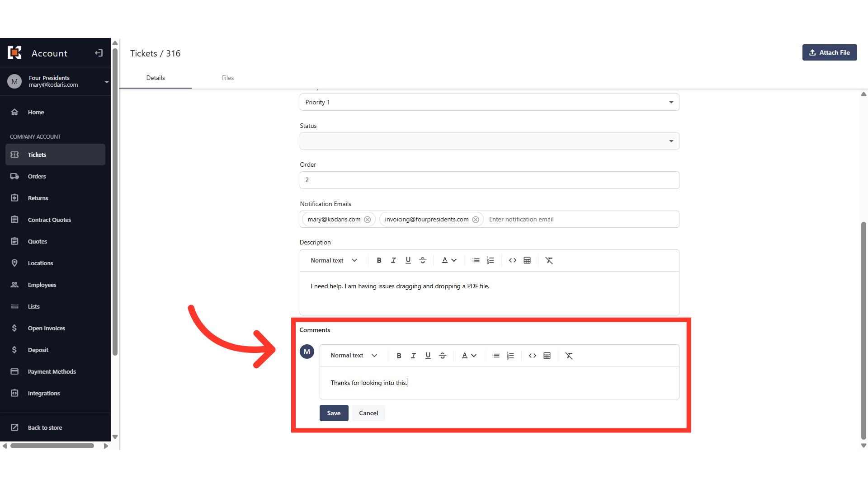Insert numbered list in Description editor
This screenshot has width=868, height=488.
tap(491, 260)
